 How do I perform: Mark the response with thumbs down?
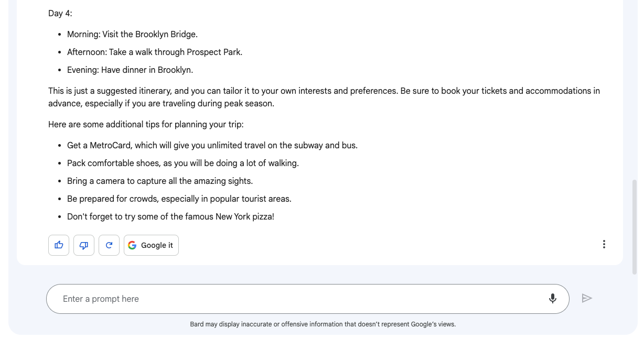(84, 245)
